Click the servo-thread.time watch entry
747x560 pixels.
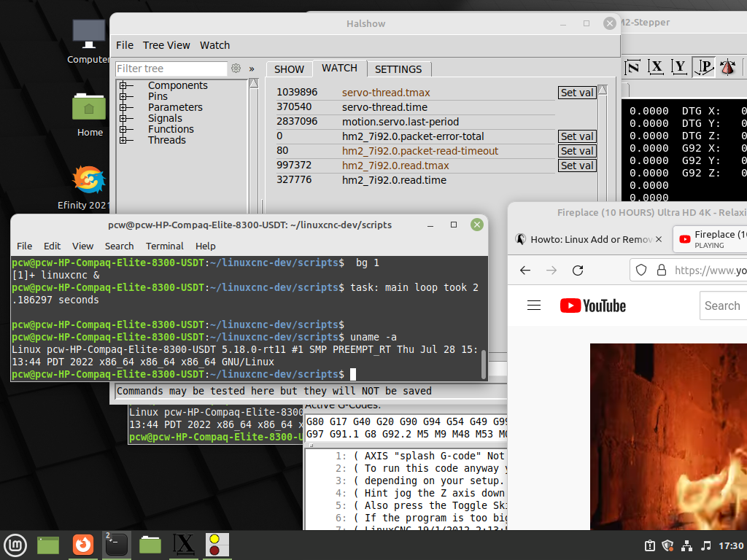(x=415, y=107)
